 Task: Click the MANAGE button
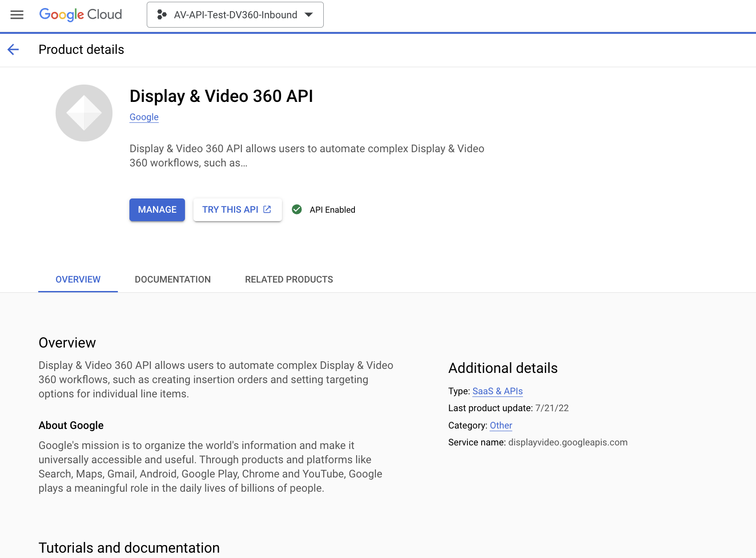click(x=157, y=210)
